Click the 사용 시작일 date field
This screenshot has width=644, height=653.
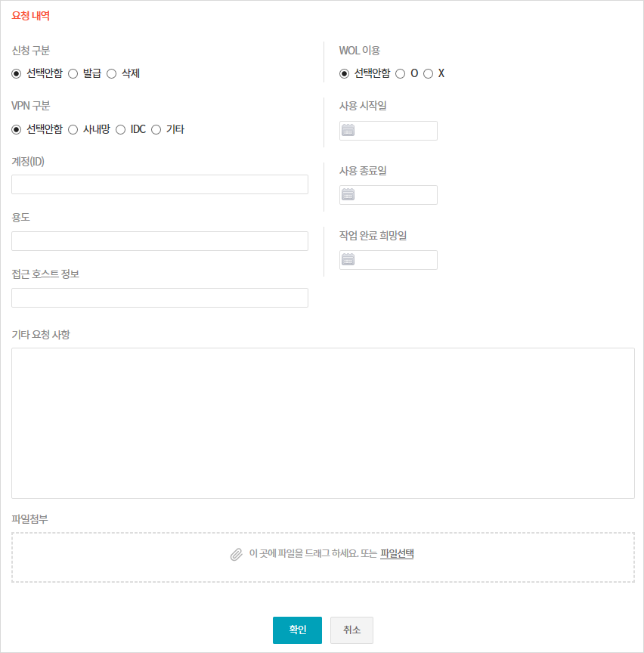pyautogui.click(x=396, y=131)
